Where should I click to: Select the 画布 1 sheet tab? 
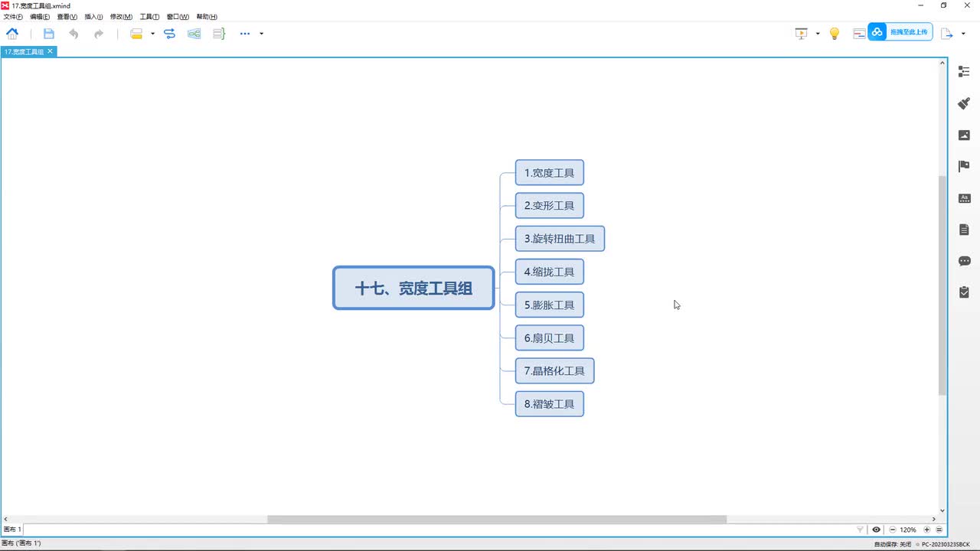(13, 529)
